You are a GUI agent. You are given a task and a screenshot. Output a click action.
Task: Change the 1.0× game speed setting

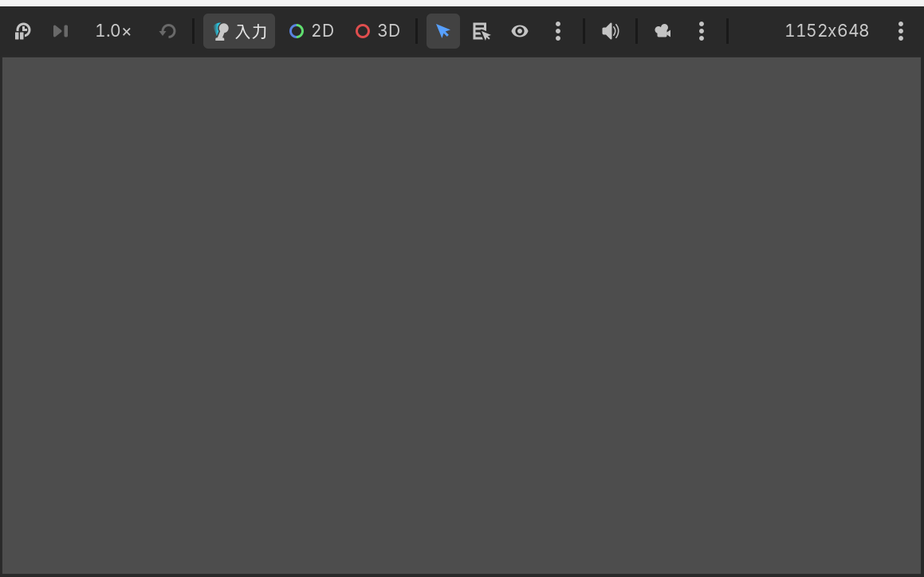pos(113,31)
